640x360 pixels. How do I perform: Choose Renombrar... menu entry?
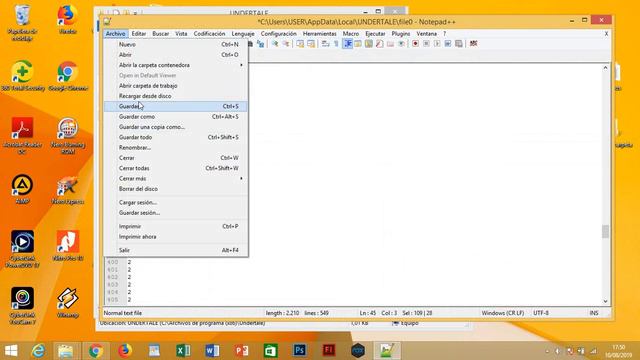pyautogui.click(x=176, y=147)
